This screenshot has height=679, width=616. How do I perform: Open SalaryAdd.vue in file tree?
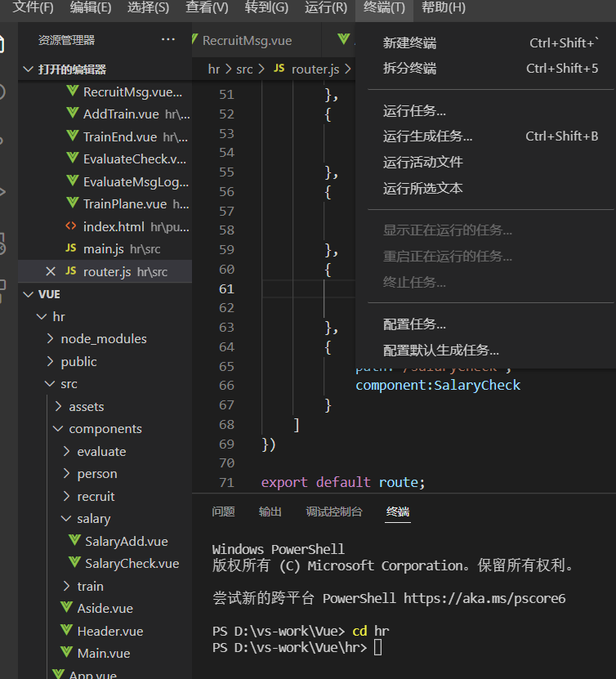coord(127,541)
